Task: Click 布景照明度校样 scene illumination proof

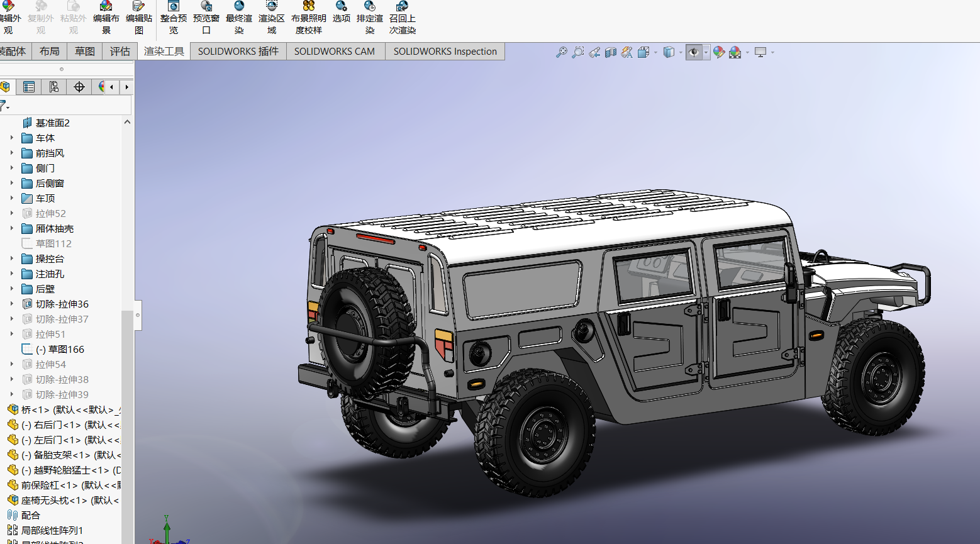Action: pos(309,18)
